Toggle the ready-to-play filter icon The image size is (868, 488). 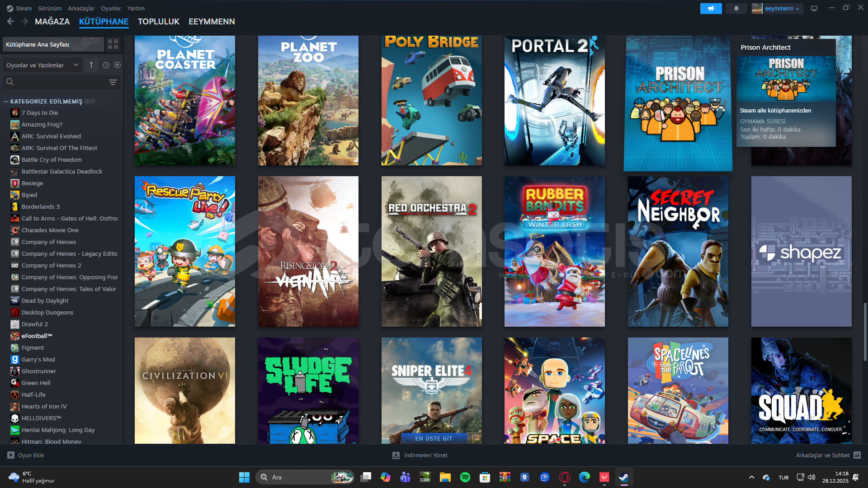(x=118, y=65)
